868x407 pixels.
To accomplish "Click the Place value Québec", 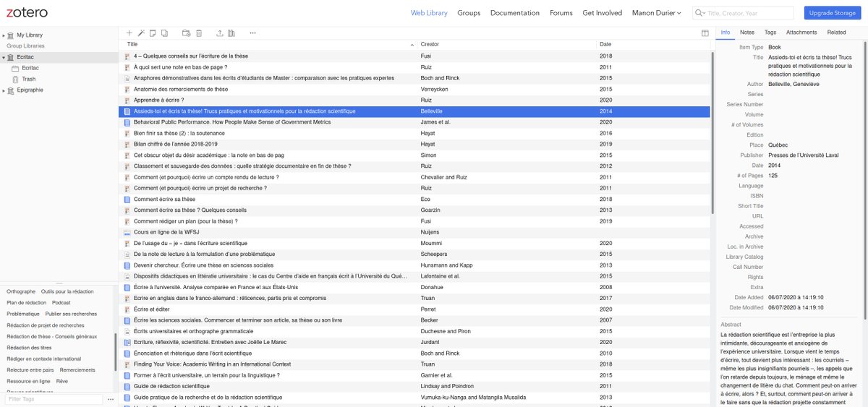I will [x=778, y=145].
